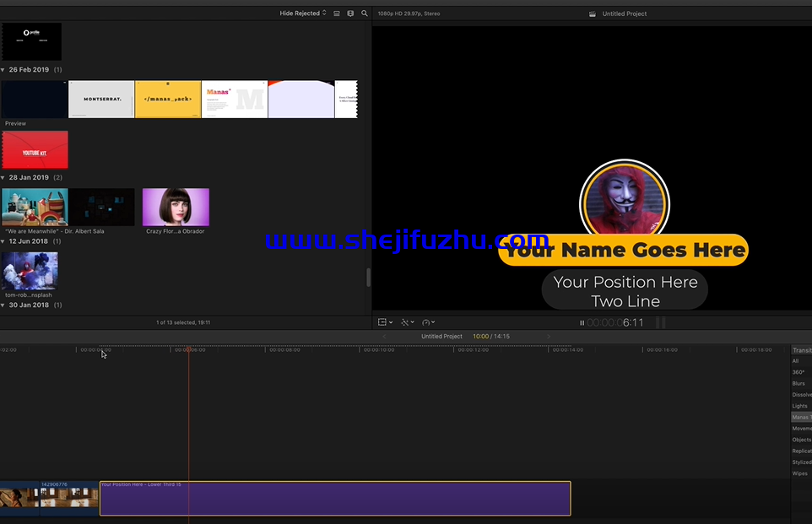Viewport: 812px width, 524px height.
Task: Select the Replicator transitions category
Action: (802, 451)
